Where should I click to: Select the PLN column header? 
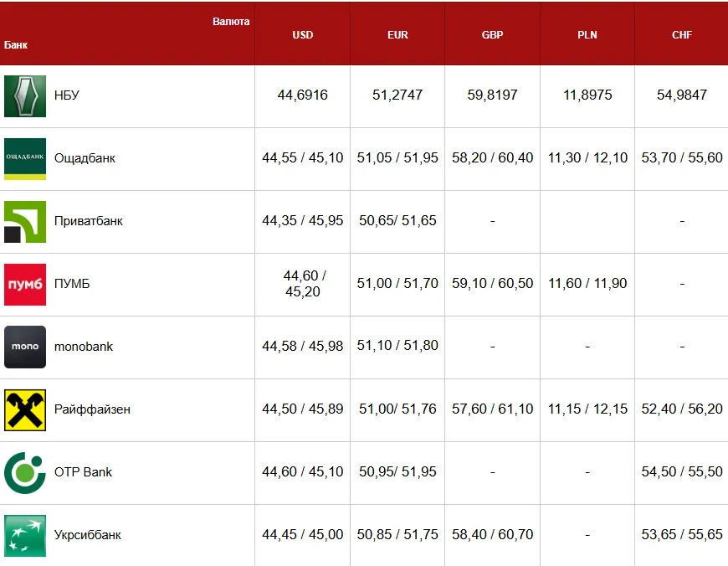click(587, 35)
